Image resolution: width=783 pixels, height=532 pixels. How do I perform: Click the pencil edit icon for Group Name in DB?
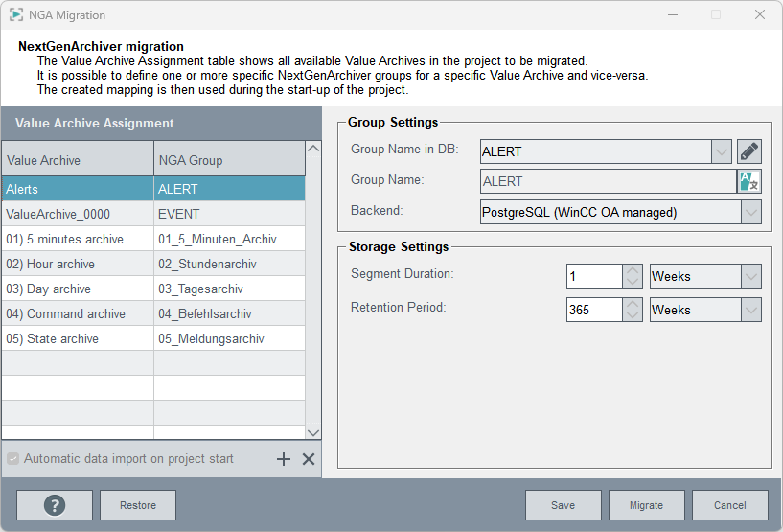749,151
